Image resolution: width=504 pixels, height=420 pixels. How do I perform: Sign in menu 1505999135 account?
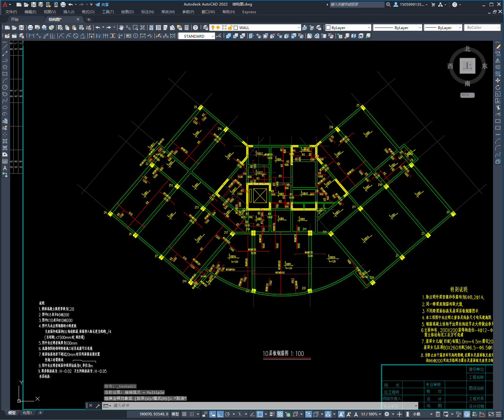[411, 5]
